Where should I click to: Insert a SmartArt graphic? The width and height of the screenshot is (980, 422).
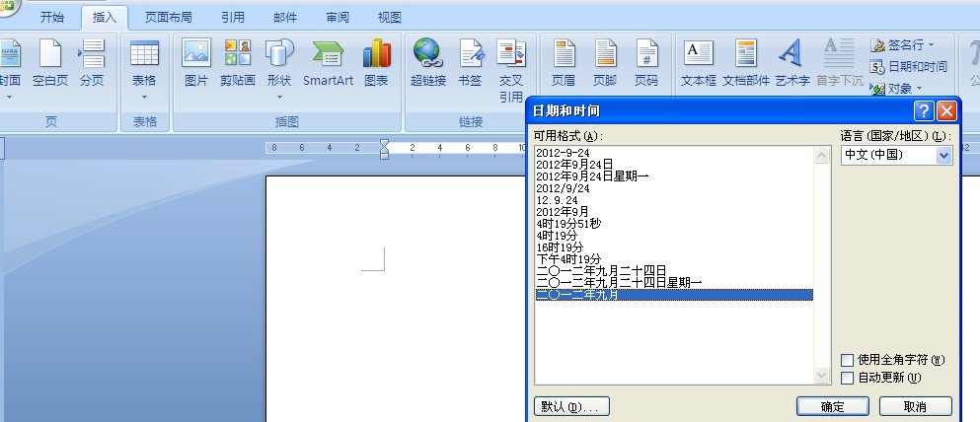point(328,62)
